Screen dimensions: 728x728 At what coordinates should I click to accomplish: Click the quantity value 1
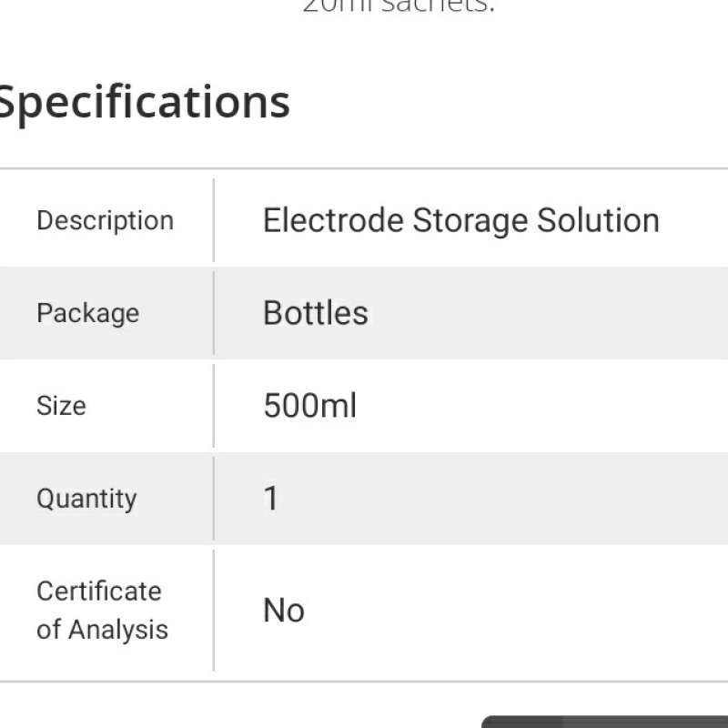[x=271, y=499]
